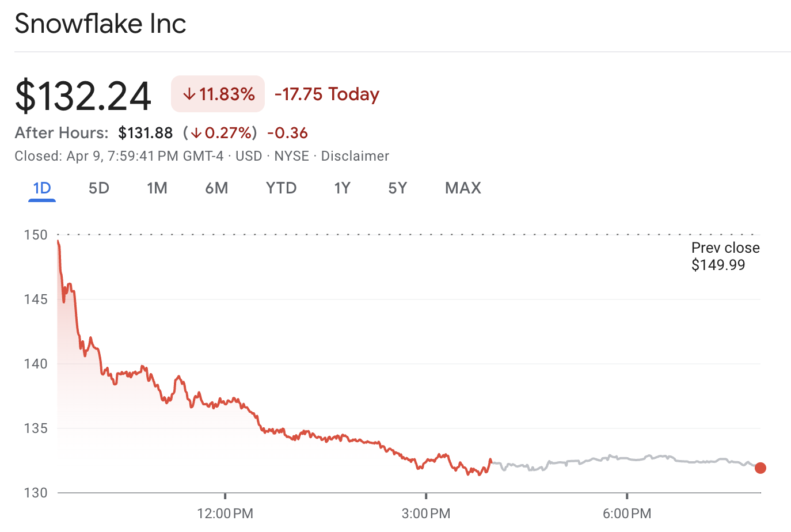Select the 5D time range tab
This screenshot has height=532, width=791.
point(99,188)
